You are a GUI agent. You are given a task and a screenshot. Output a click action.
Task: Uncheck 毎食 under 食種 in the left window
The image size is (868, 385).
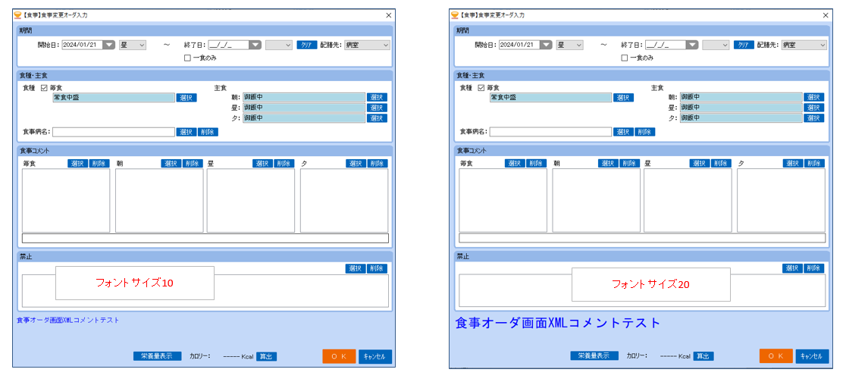pyautogui.click(x=44, y=87)
